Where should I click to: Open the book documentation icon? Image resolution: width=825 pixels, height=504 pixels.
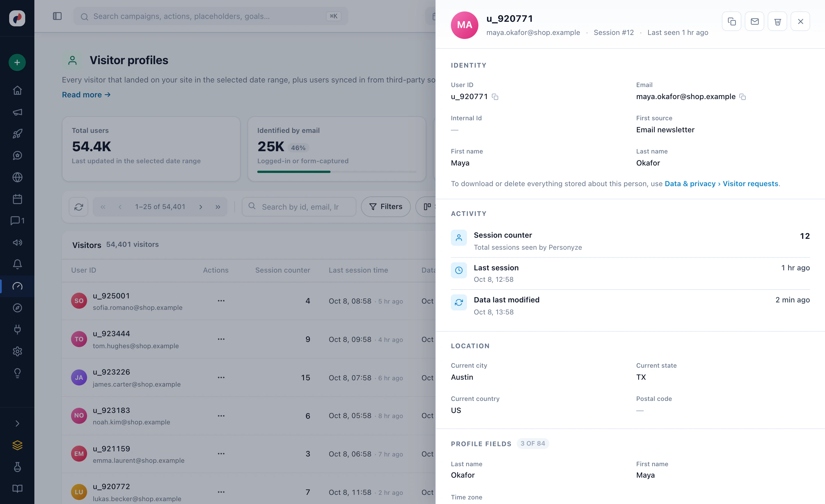click(x=17, y=489)
